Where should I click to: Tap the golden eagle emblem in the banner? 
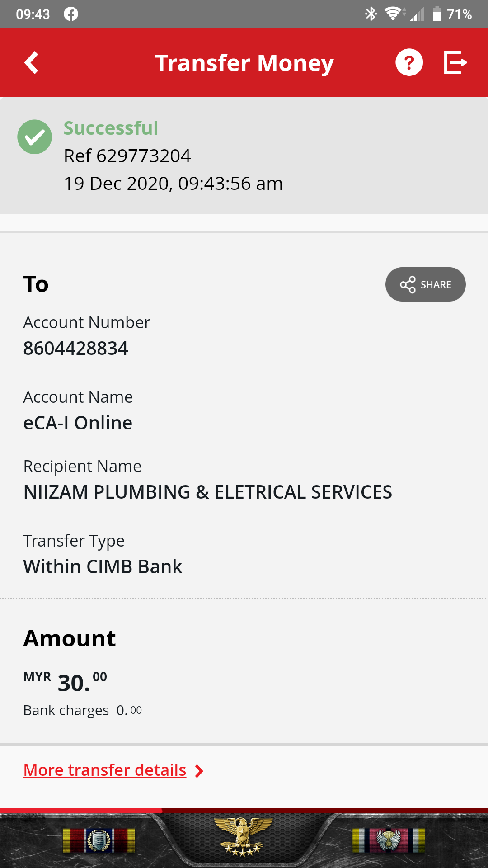243,837
